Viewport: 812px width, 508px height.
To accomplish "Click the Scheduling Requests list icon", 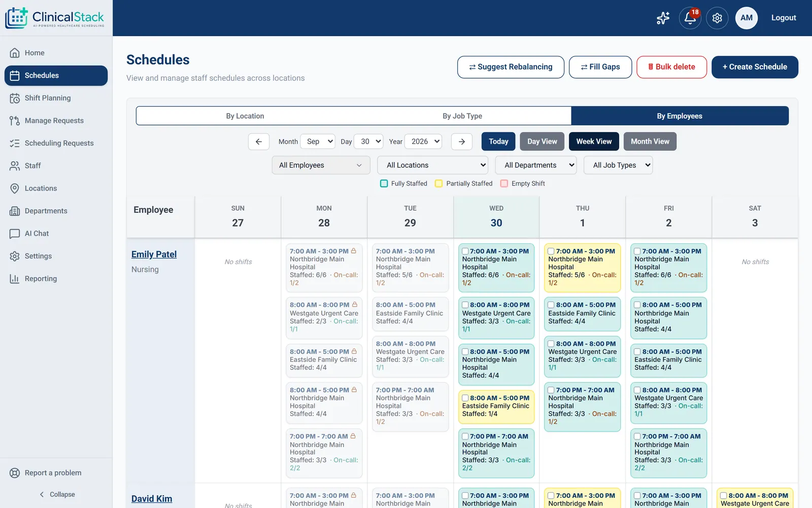I will coord(15,143).
